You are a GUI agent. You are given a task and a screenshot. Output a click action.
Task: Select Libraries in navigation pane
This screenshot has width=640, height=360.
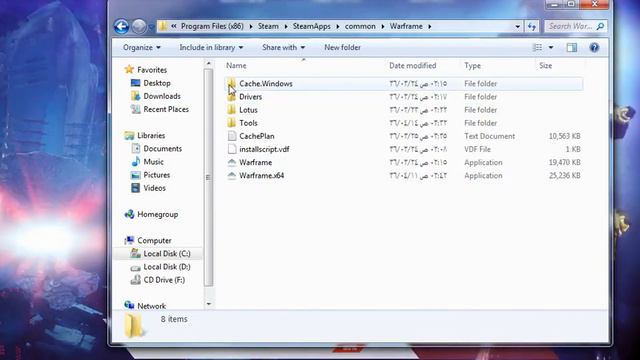(151, 136)
